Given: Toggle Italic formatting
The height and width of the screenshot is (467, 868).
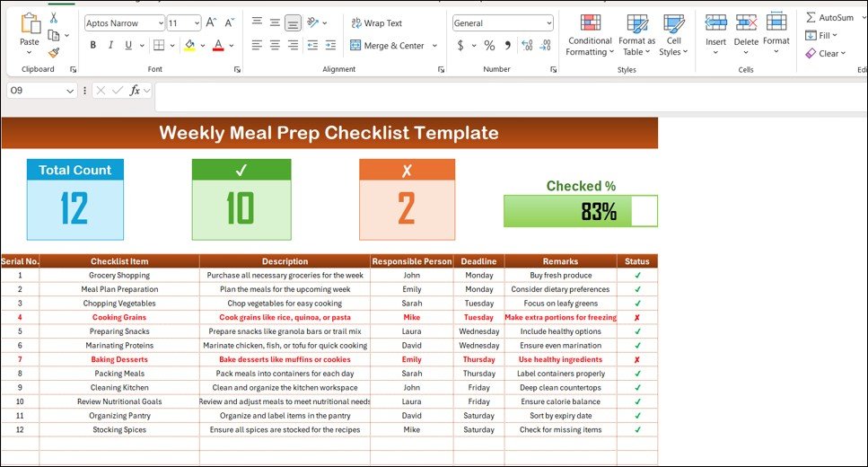Looking at the screenshot, I should coord(110,46).
